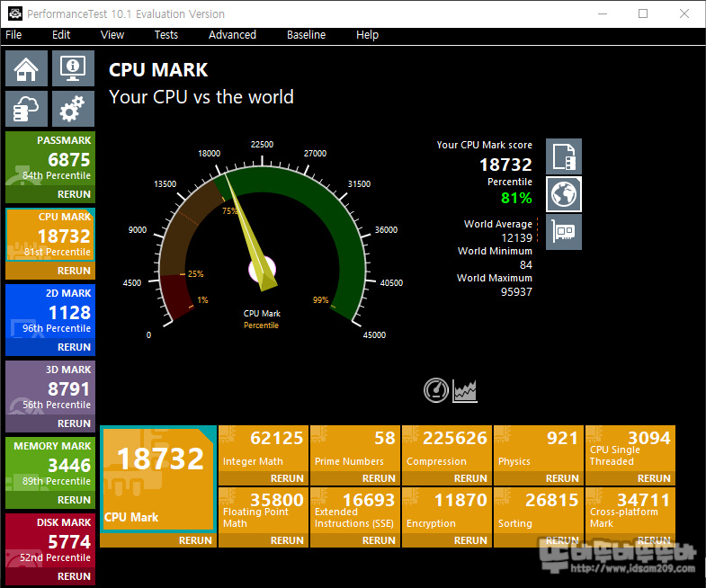Image resolution: width=706 pixels, height=588 pixels.
Task: Rerun the Sorting test
Action: pyautogui.click(x=562, y=540)
